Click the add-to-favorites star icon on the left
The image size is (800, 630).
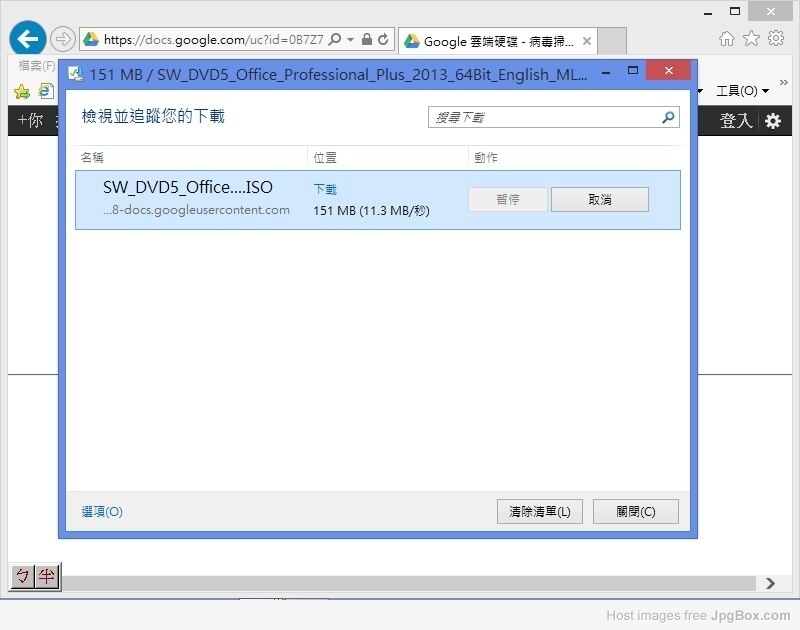tap(22, 91)
